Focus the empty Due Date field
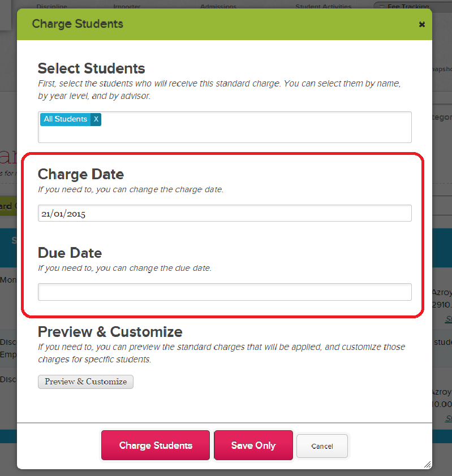Viewport: 452px width, 476px height. tap(225, 292)
